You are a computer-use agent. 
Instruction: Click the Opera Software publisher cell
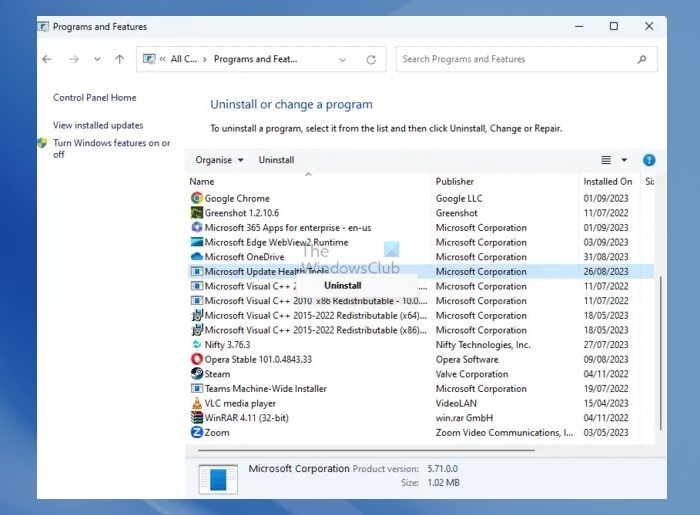pos(467,359)
